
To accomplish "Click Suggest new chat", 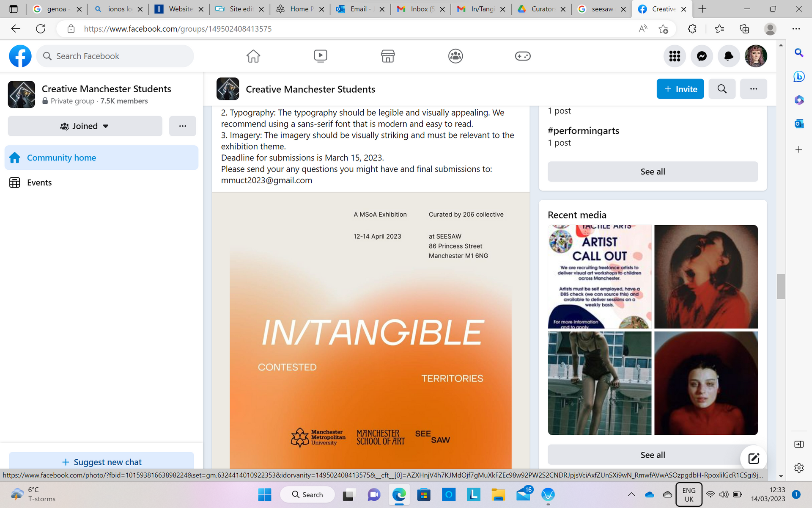I will point(101,462).
